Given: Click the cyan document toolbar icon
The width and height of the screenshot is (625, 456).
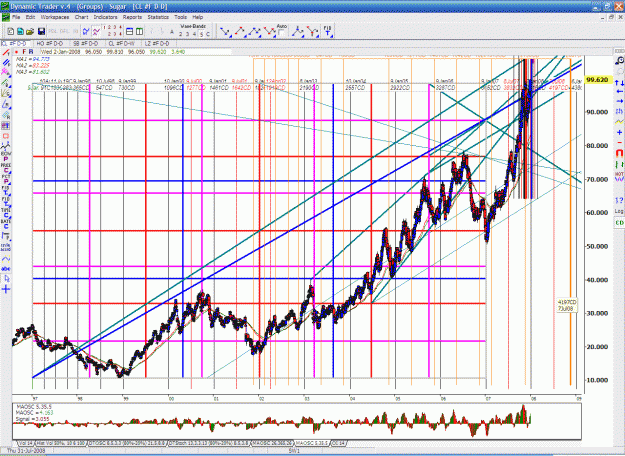Looking at the screenshot, I should [x=20, y=32].
